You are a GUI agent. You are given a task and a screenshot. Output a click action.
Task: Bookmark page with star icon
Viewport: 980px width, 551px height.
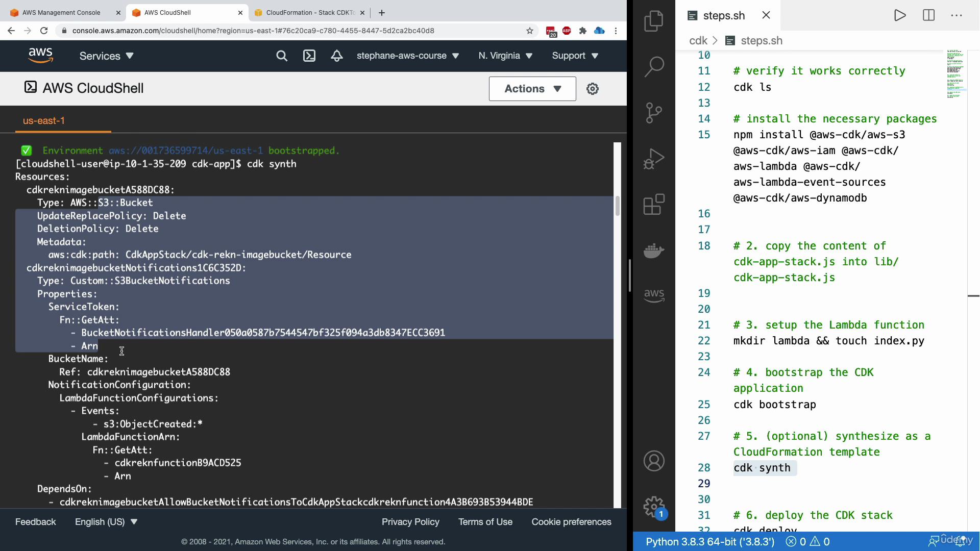coord(530,31)
